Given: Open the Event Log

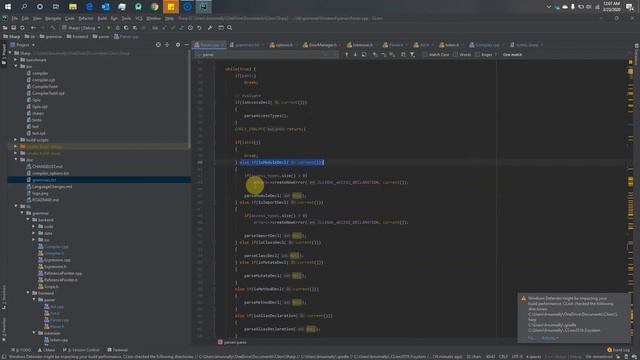Looking at the screenshot, I should 618,350.
